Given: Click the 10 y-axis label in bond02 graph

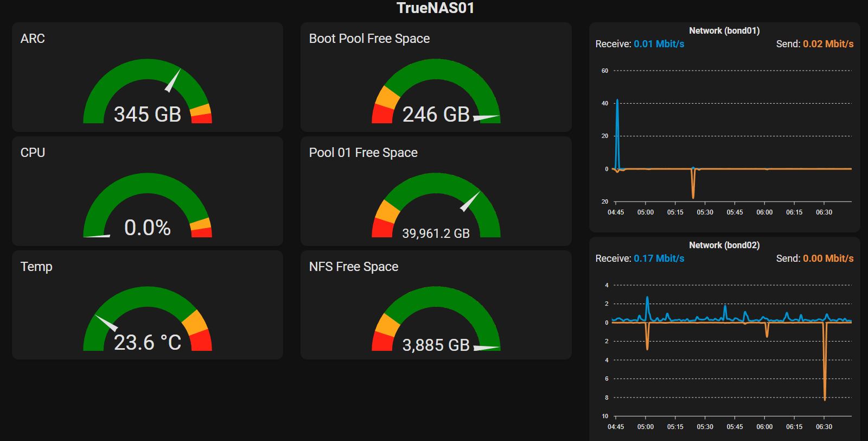Looking at the screenshot, I should point(605,416).
